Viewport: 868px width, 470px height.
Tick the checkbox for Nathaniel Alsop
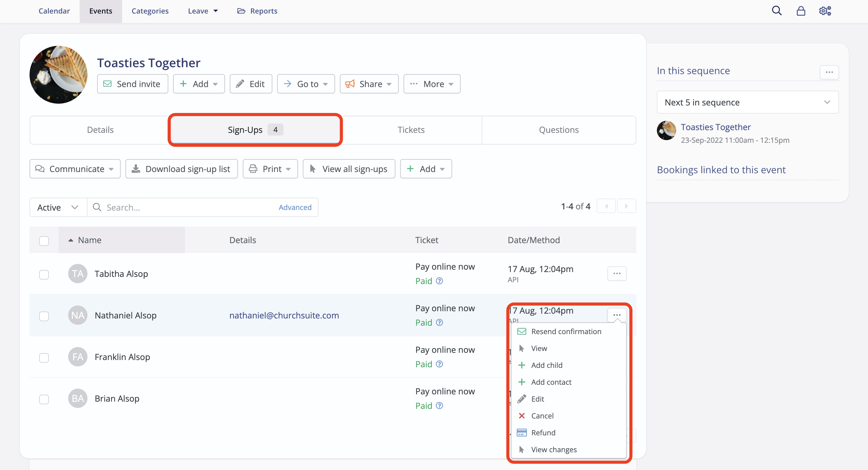(44, 316)
